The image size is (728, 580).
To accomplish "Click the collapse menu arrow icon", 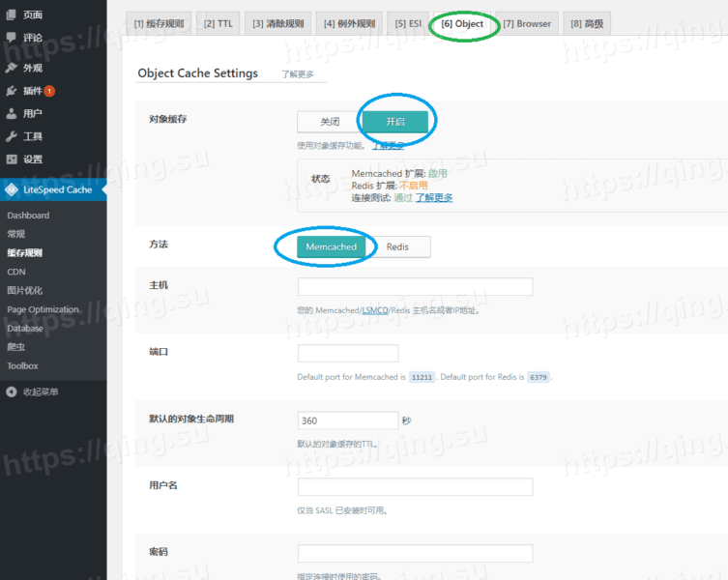I will click(x=12, y=391).
